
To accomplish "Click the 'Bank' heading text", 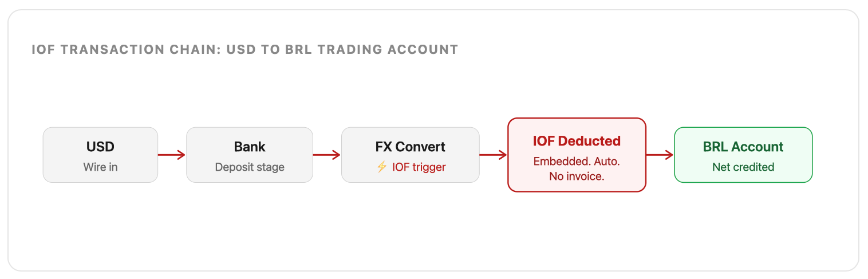I will click(250, 147).
